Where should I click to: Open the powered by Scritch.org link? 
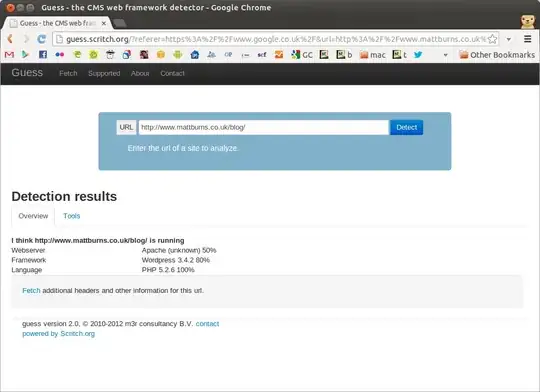coord(59,333)
